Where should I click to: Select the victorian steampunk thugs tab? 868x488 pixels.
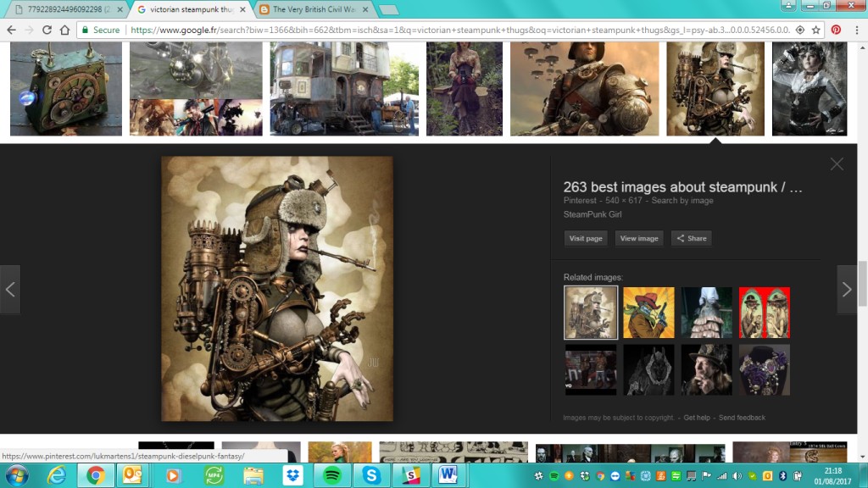tap(191, 9)
